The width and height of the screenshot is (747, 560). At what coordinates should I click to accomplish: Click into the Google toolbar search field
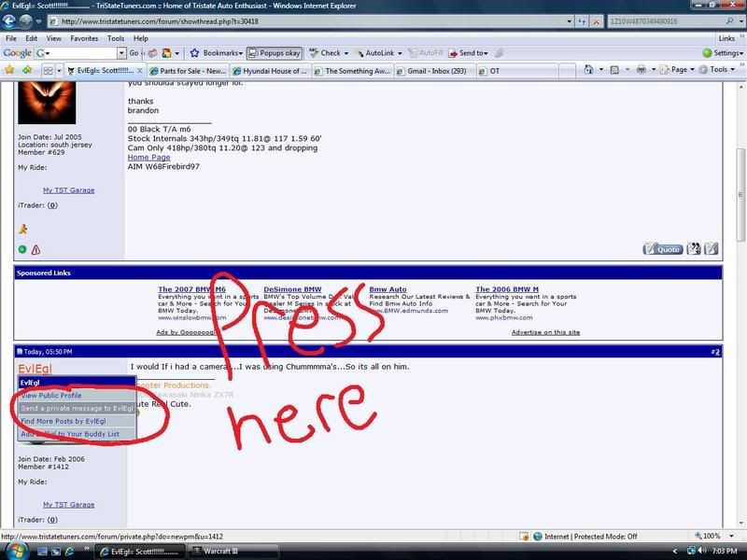pos(83,53)
